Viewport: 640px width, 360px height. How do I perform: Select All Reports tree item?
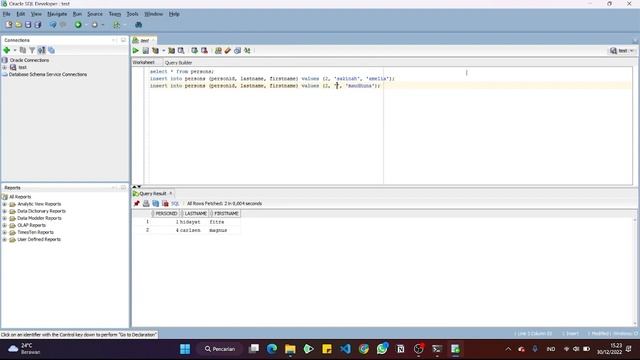coord(20,197)
